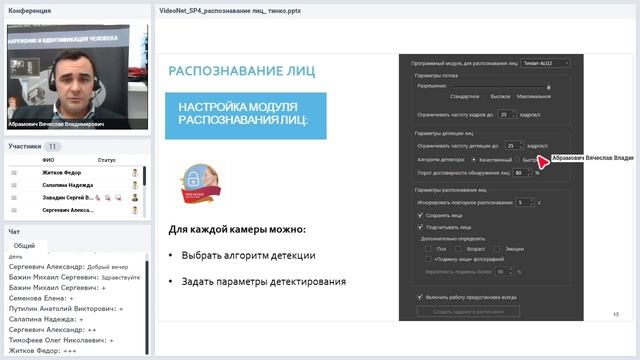640x360 pixels.
Task: Toggle the Подсчитывать лица checkbox
Action: pos(420,227)
